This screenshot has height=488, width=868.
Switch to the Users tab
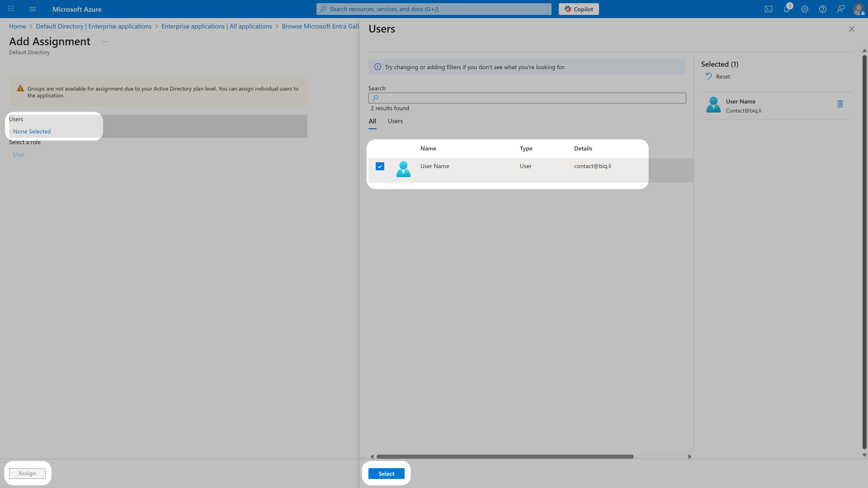tap(395, 121)
